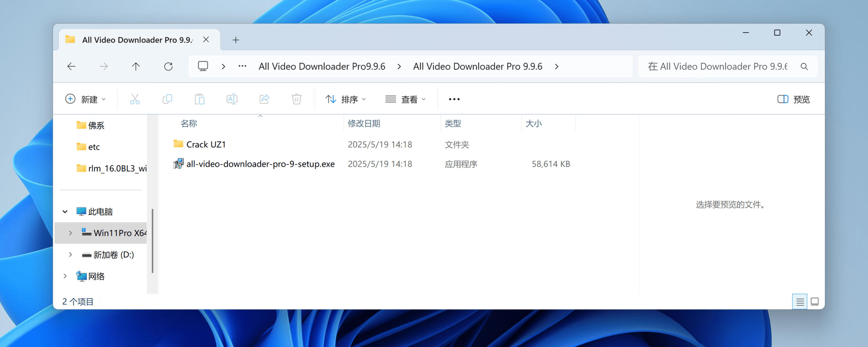Click the Copy icon in toolbar

pos(167,99)
